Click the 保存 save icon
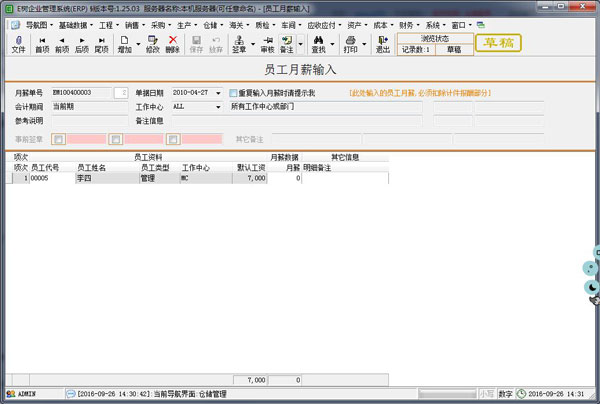Image resolution: width=600 pixels, height=404 pixels. point(196,40)
